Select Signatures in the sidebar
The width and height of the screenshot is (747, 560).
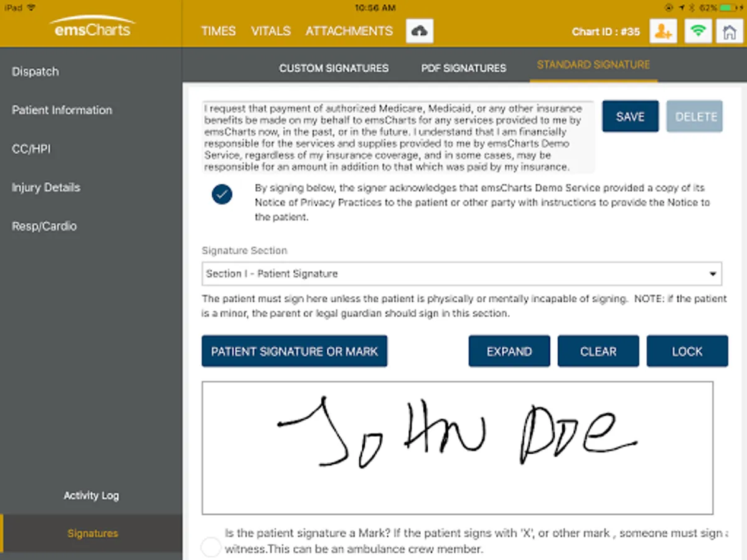pyautogui.click(x=93, y=534)
